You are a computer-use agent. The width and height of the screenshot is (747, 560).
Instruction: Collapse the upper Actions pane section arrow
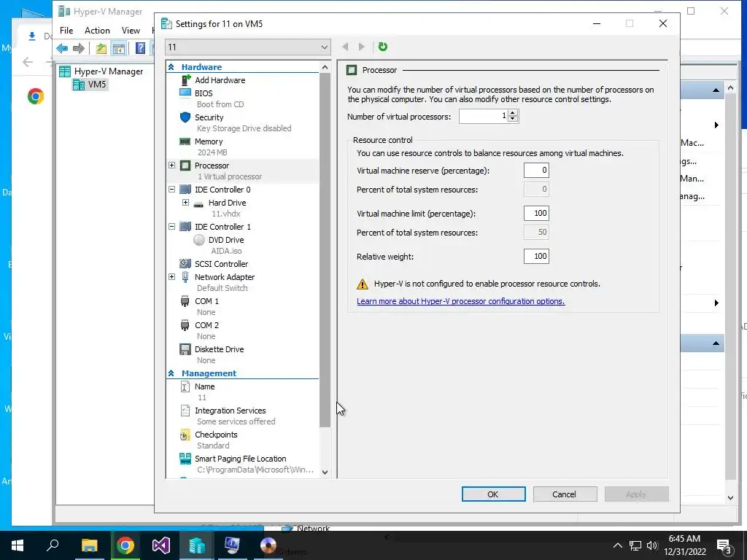coord(716,90)
